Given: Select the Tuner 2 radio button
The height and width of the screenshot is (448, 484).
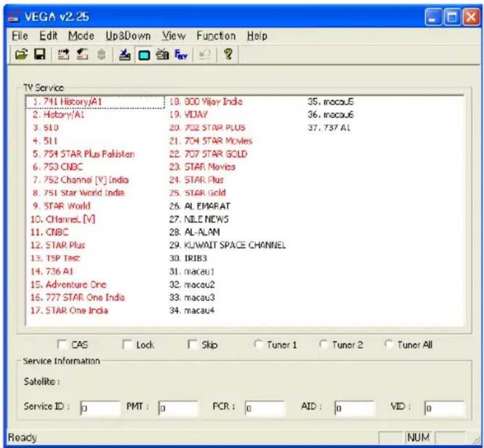Looking at the screenshot, I should [x=323, y=344].
